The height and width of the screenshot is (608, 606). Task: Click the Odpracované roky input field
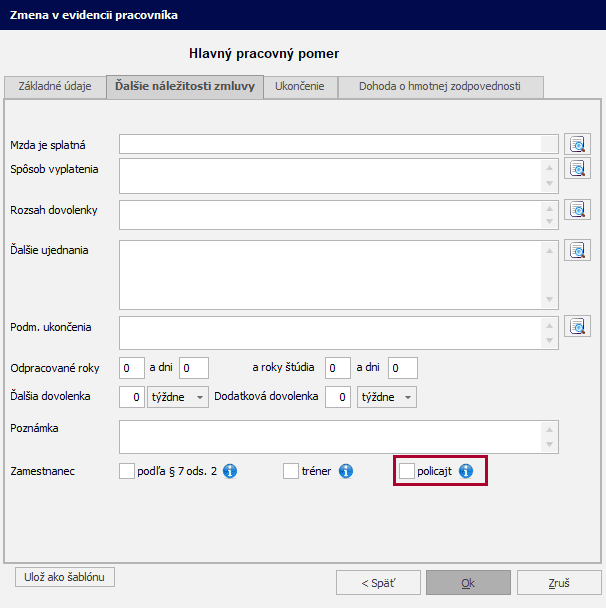[132, 368]
